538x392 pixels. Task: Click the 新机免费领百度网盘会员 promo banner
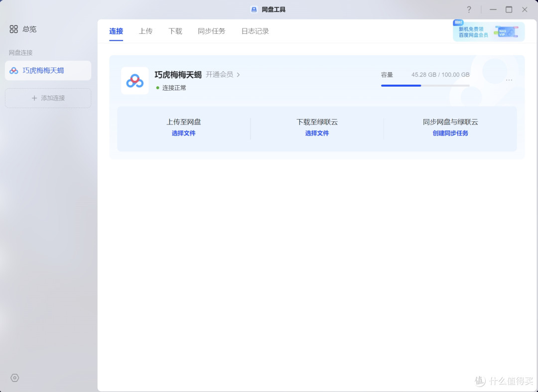coord(489,31)
